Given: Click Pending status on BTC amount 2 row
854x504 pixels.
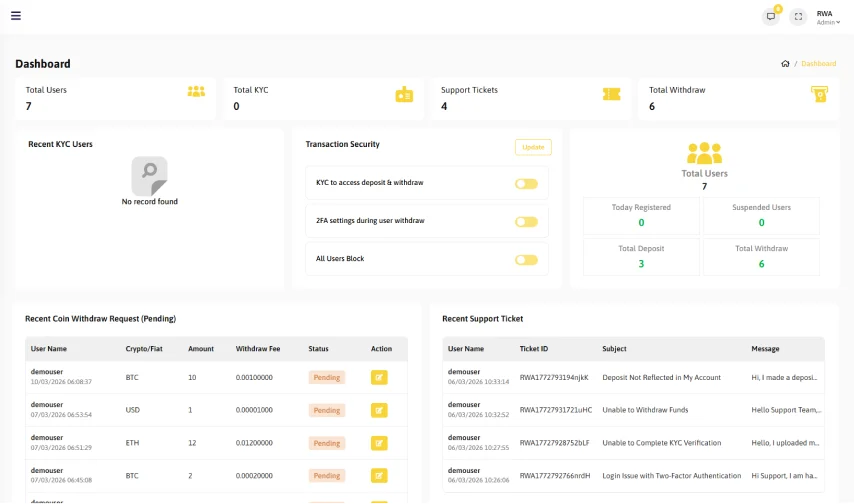Looking at the screenshot, I should (327, 476).
